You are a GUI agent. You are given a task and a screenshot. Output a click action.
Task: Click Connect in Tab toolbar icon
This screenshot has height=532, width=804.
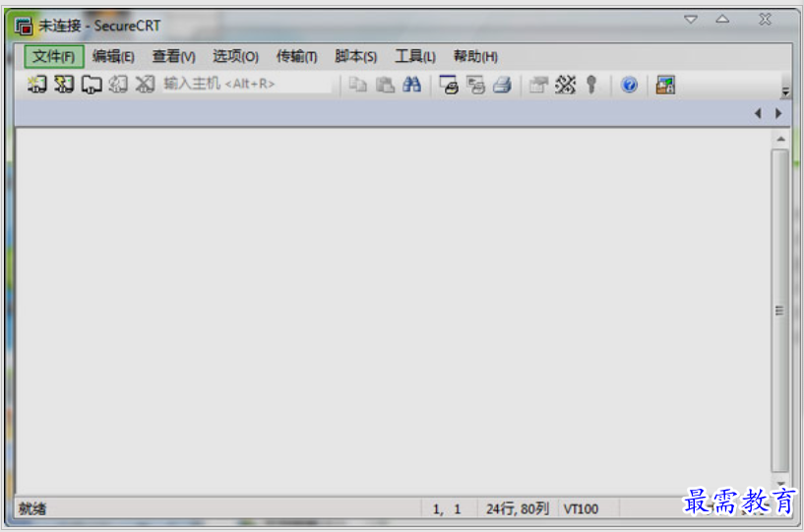tap(92, 84)
